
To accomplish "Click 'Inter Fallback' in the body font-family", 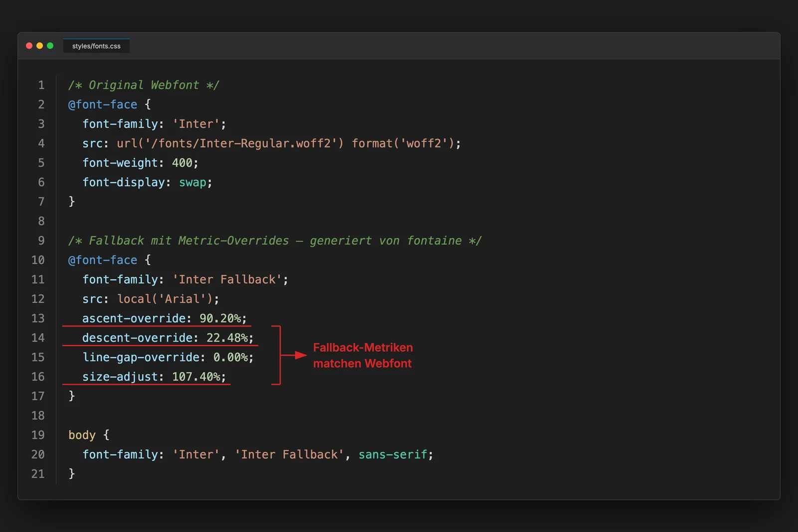I will (289, 455).
